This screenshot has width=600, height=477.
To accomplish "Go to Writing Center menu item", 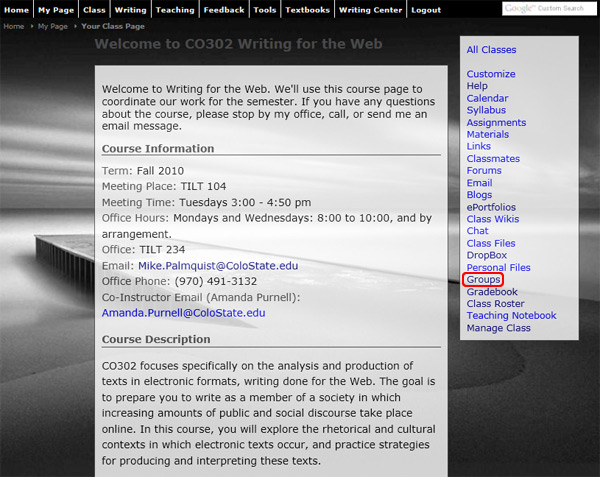I will click(370, 10).
